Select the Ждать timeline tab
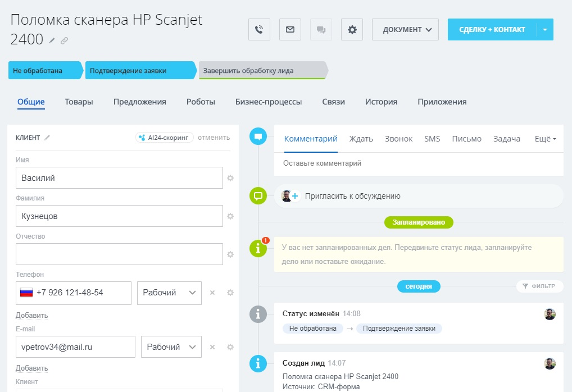Image resolution: width=572 pixels, height=392 pixels. 361,139
